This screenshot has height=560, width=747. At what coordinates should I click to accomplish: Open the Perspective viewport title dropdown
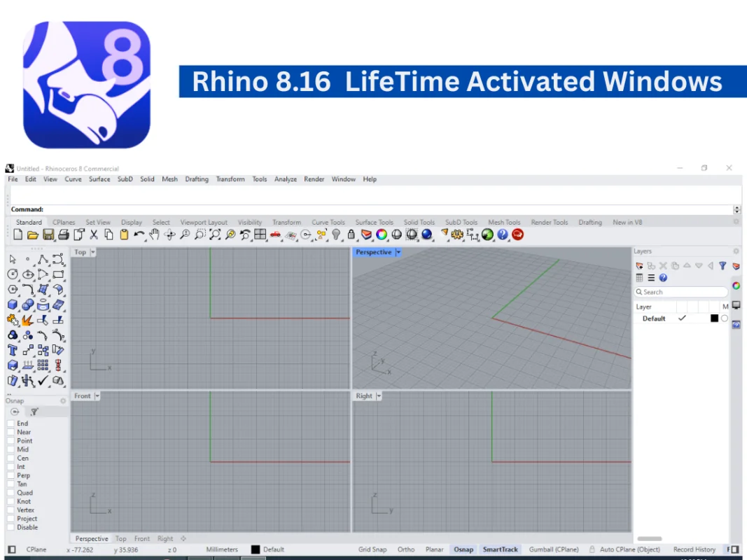click(398, 252)
